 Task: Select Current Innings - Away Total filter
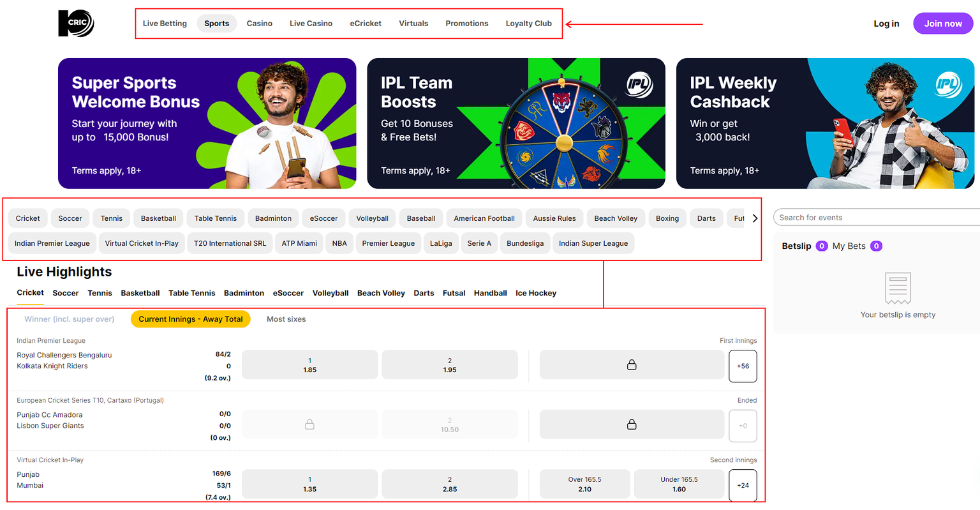point(191,319)
